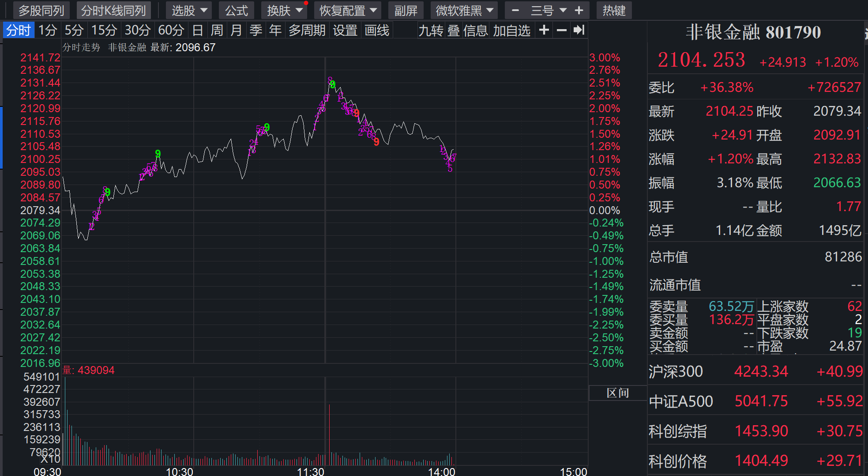This screenshot has width=868, height=476.
Task: Click the 最高 value 2132.83
Action: (837, 159)
